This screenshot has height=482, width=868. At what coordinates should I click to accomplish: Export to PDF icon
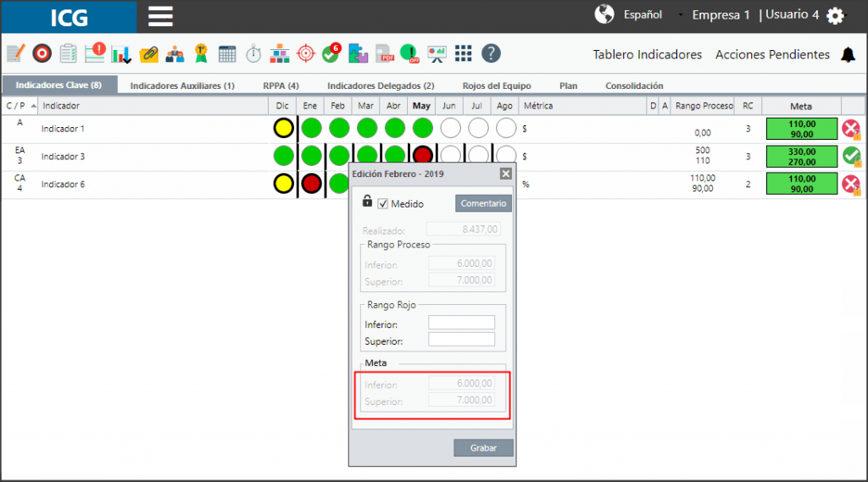[x=384, y=53]
